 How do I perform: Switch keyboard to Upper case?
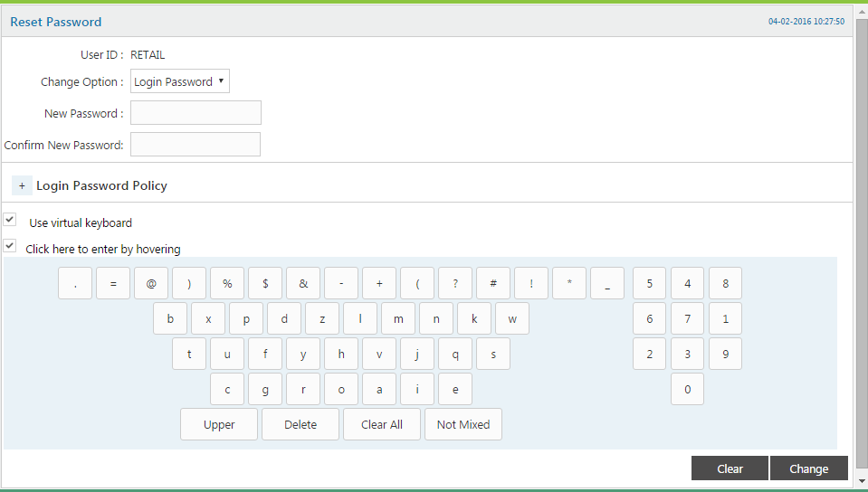point(219,424)
